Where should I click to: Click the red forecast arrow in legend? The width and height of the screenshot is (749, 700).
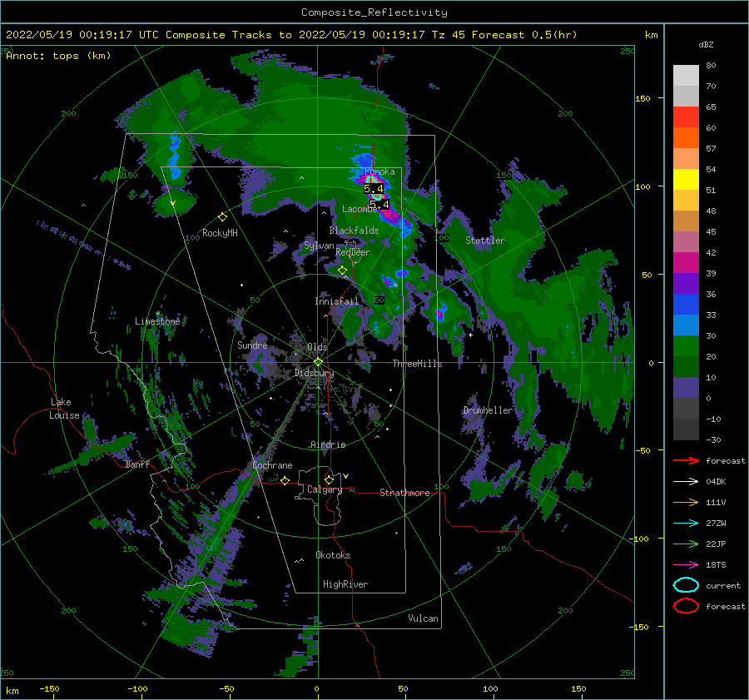click(x=686, y=460)
